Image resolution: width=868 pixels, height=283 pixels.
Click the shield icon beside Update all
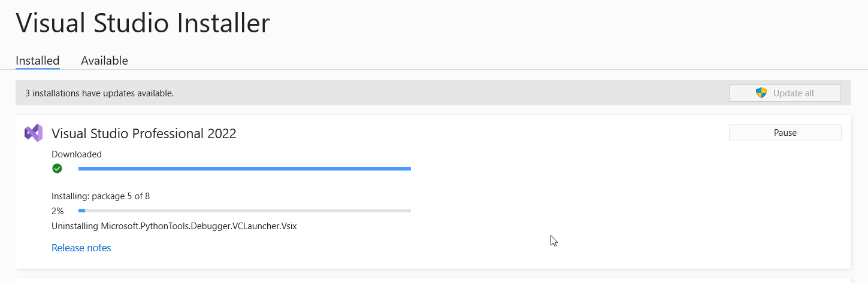tap(761, 93)
